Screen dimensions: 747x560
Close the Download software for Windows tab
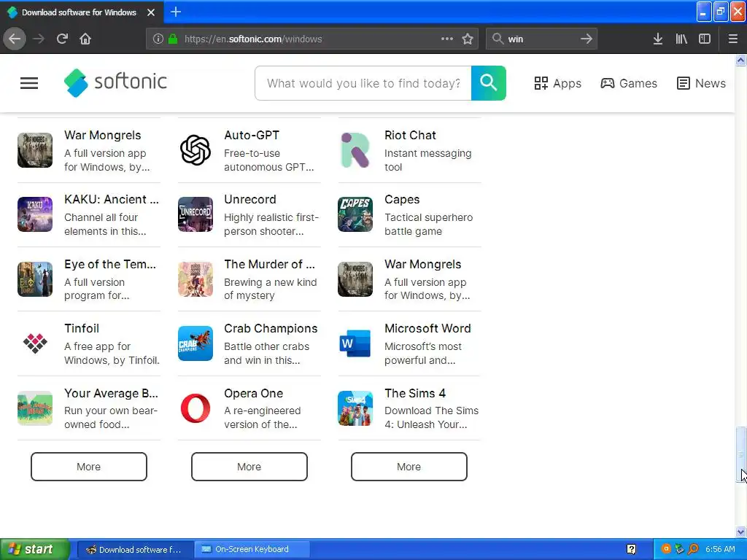(x=151, y=12)
